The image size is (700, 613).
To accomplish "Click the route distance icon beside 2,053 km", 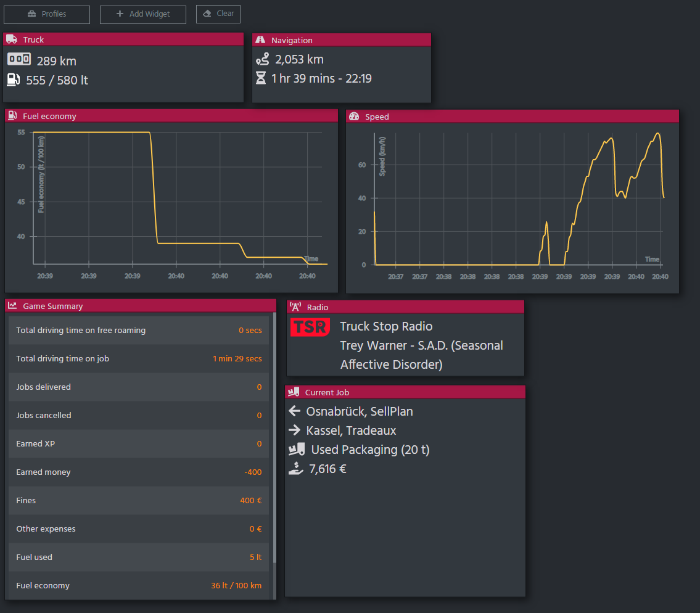I will point(263,59).
